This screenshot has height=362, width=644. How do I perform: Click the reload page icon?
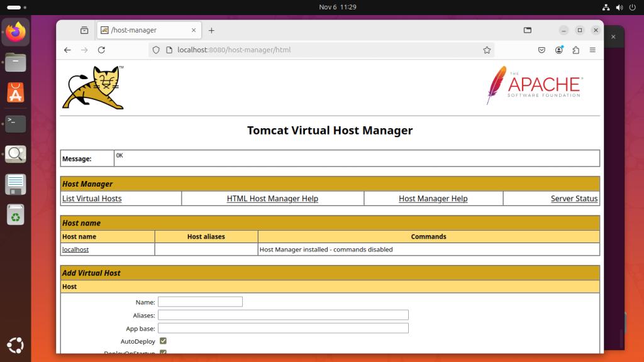103,50
